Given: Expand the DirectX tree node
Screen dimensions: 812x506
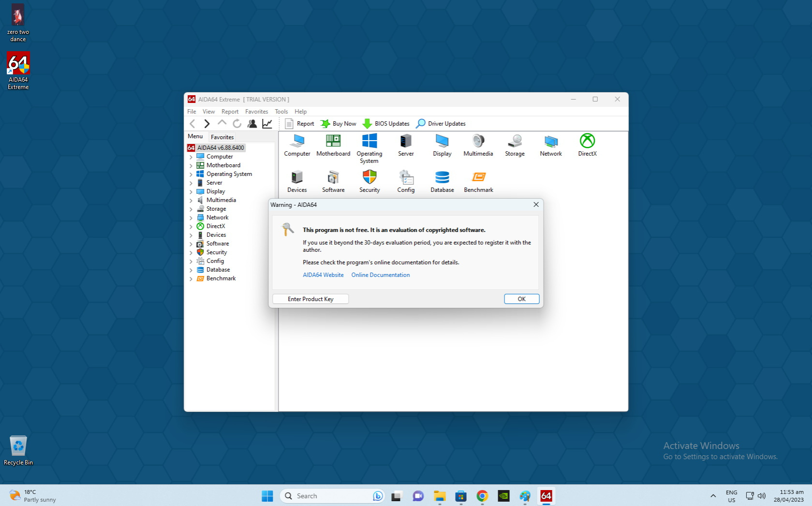Looking at the screenshot, I should [191, 227].
